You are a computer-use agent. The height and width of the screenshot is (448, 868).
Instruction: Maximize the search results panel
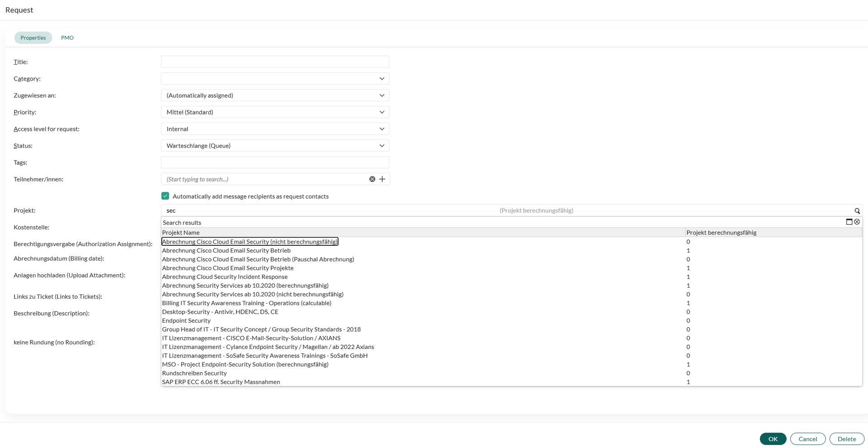849,222
